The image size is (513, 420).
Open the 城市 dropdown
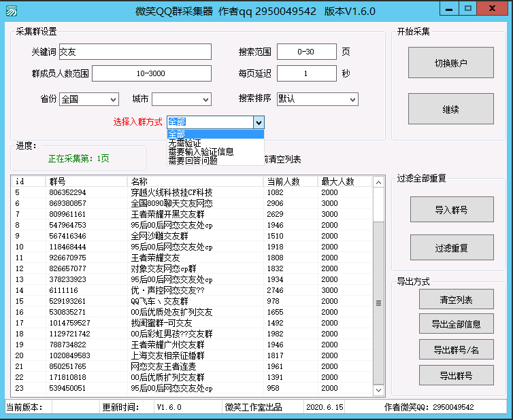pyautogui.click(x=182, y=99)
